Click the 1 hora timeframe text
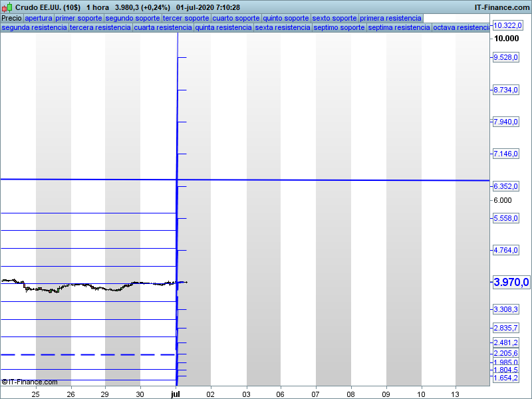Image resolution: width=532 pixels, height=399 pixels. pos(97,7)
